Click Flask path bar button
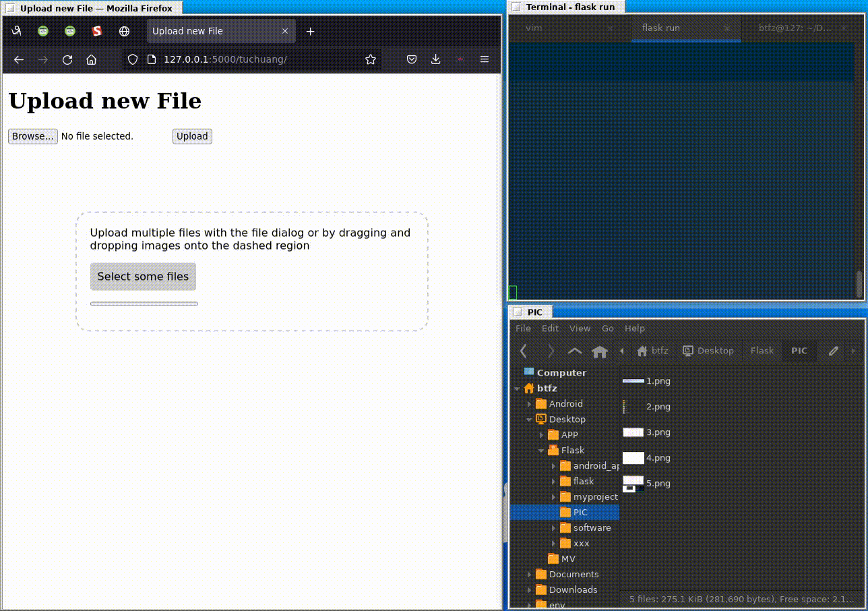Image resolution: width=868 pixels, height=611 pixels. [762, 351]
